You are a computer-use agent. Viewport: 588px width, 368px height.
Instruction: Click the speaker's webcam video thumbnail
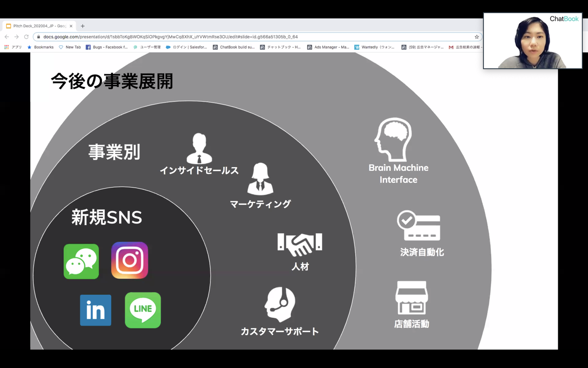coord(533,40)
